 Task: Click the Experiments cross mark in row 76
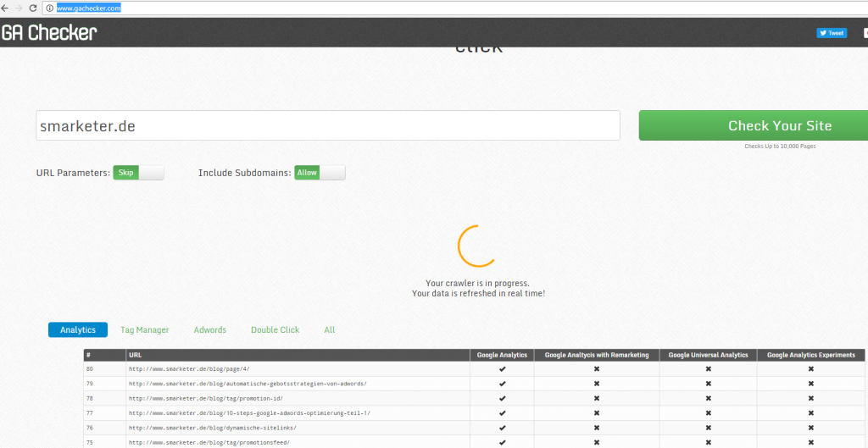810,428
